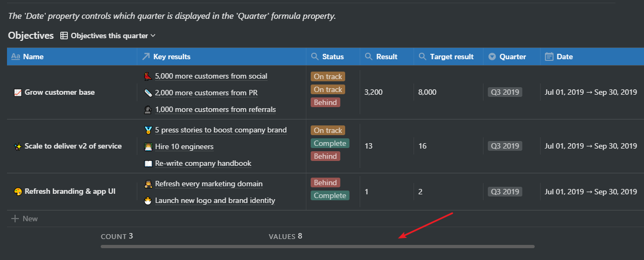Click the sparkles icon beside Scale to deliver v2
Viewport: 644px width, 260px height.
(18, 146)
